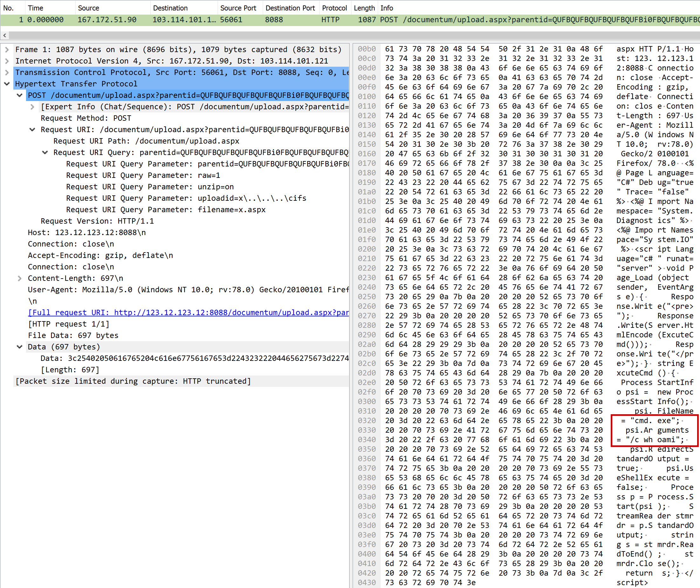Image resolution: width=700 pixels, height=588 pixels.
Task: Sort packets by Length column header
Action: tap(364, 8)
